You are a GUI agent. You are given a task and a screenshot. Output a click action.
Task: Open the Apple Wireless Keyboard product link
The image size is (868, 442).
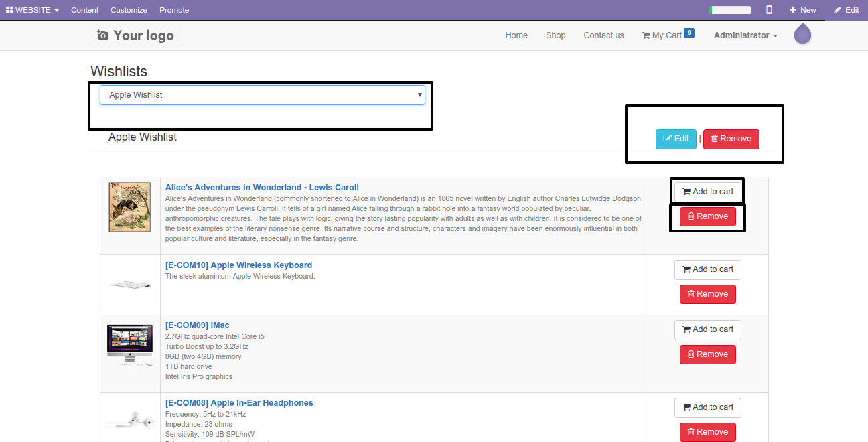pos(238,265)
